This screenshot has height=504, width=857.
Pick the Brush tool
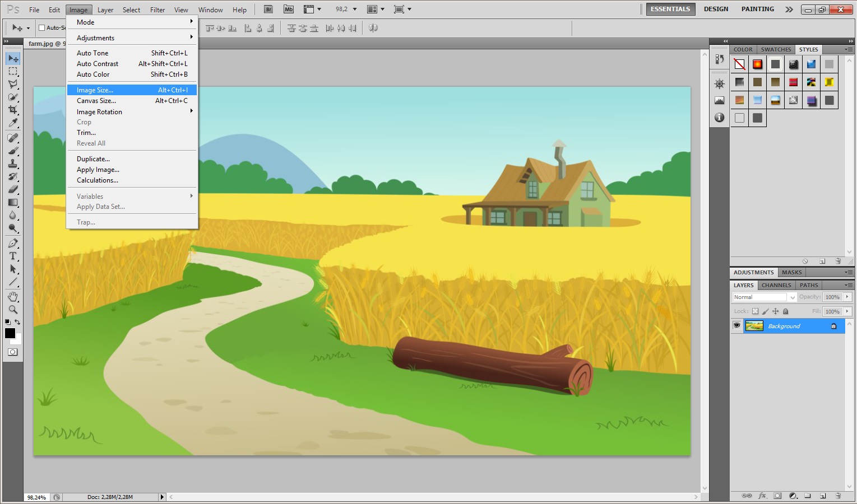coord(13,151)
